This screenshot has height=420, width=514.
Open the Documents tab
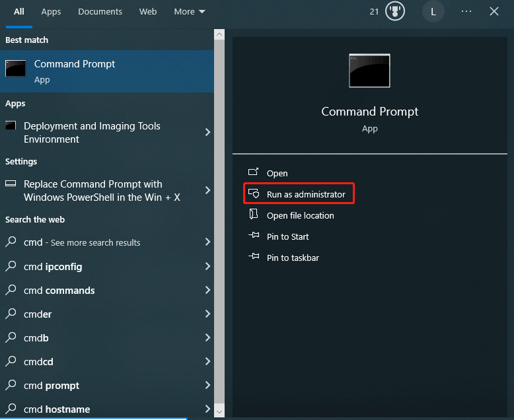point(100,12)
